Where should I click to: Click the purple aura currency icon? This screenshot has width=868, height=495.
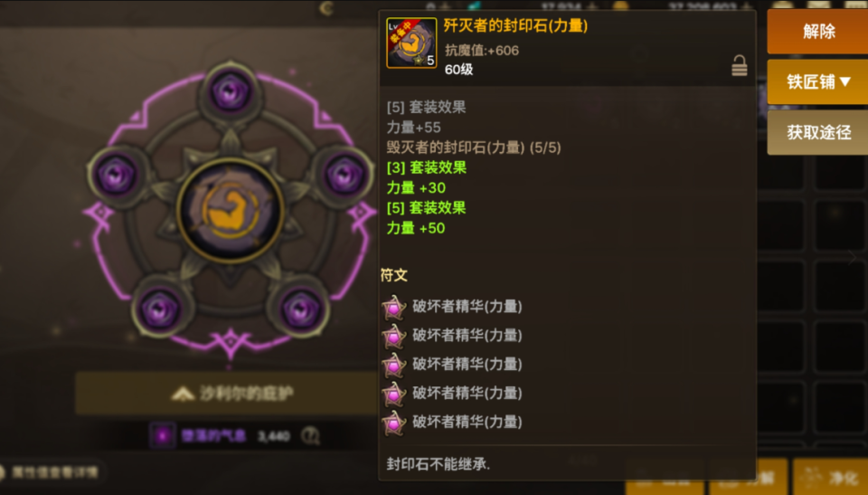tap(162, 435)
